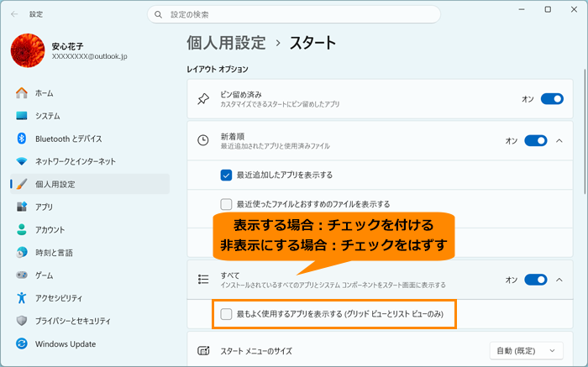588x367 pixels.
Task: Open アプリ settings
Action: [x=90, y=207]
